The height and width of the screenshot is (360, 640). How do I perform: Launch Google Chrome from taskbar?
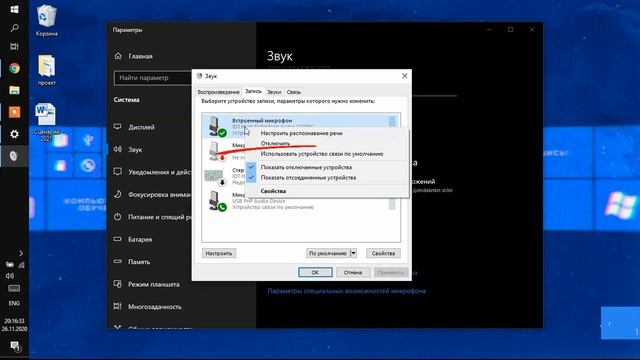pos(14,68)
